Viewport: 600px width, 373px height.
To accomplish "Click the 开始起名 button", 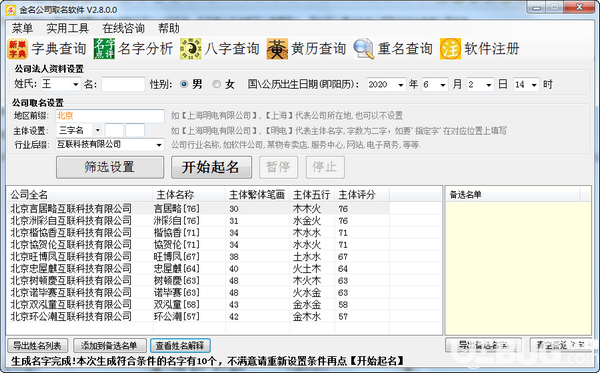I will pos(211,167).
